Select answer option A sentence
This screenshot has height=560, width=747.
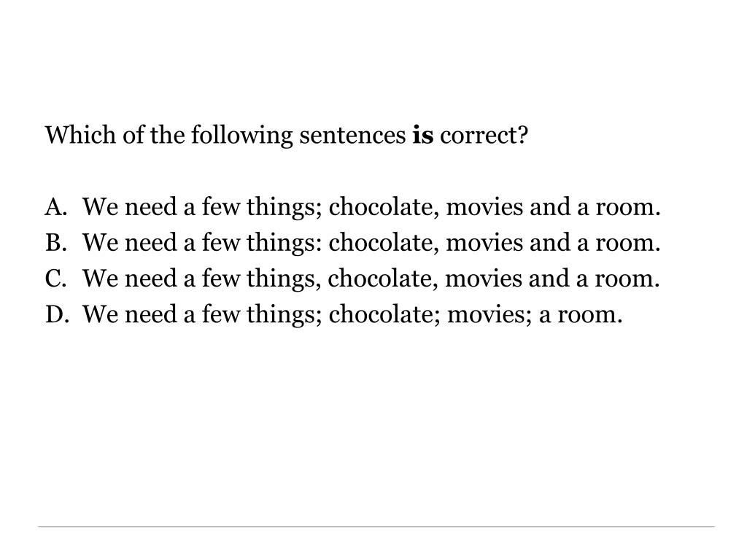(371, 207)
